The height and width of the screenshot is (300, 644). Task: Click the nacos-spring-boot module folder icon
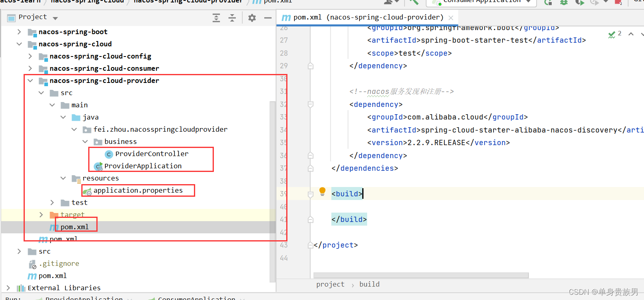[32, 32]
